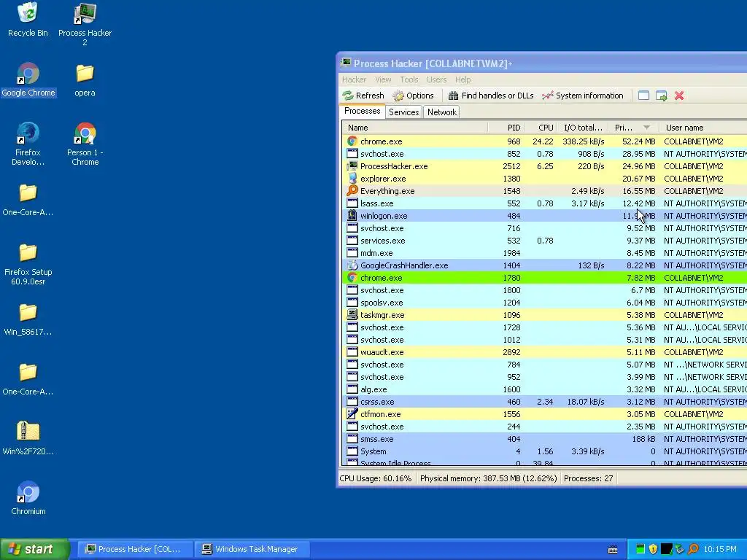Open System information from the toolbar
The height and width of the screenshot is (560, 747).
(x=583, y=96)
